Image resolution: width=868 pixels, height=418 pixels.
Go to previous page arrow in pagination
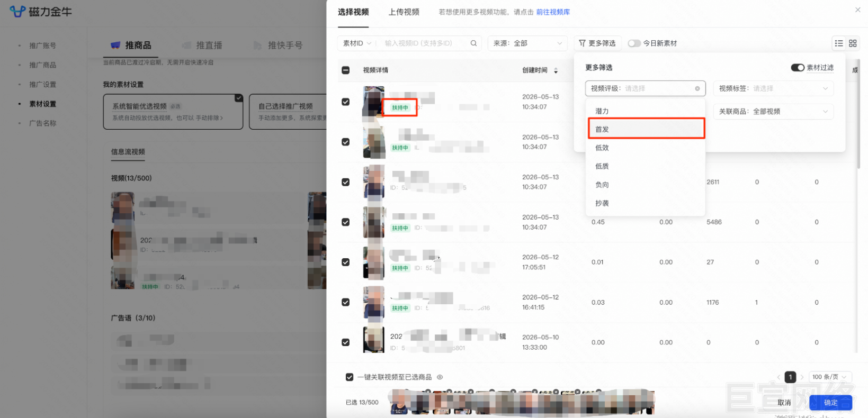778,377
